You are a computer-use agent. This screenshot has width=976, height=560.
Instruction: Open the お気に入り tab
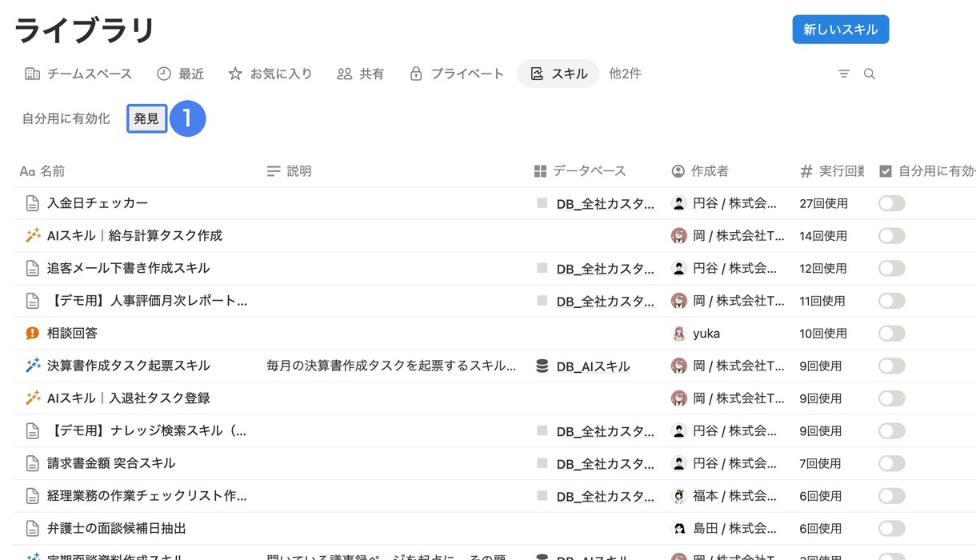pyautogui.click(x=270, y=74)
